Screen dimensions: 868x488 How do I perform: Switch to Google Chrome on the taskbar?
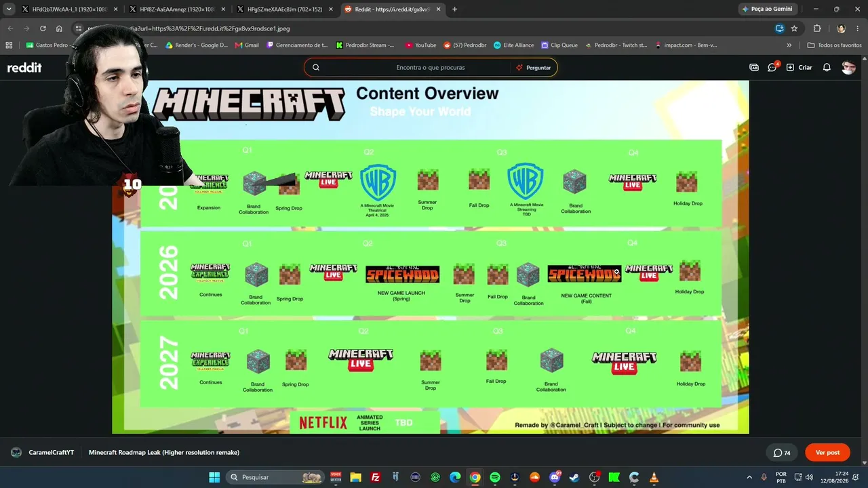pyautogui.click(x=475, y=477)
